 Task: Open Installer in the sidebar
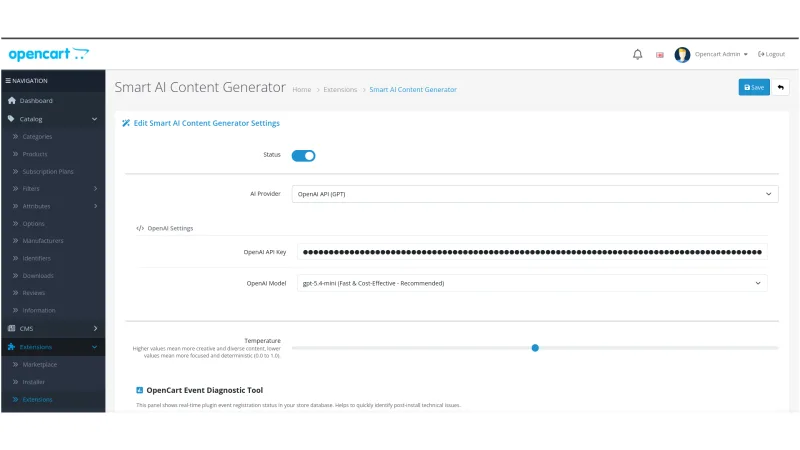[x=34, y=382]
